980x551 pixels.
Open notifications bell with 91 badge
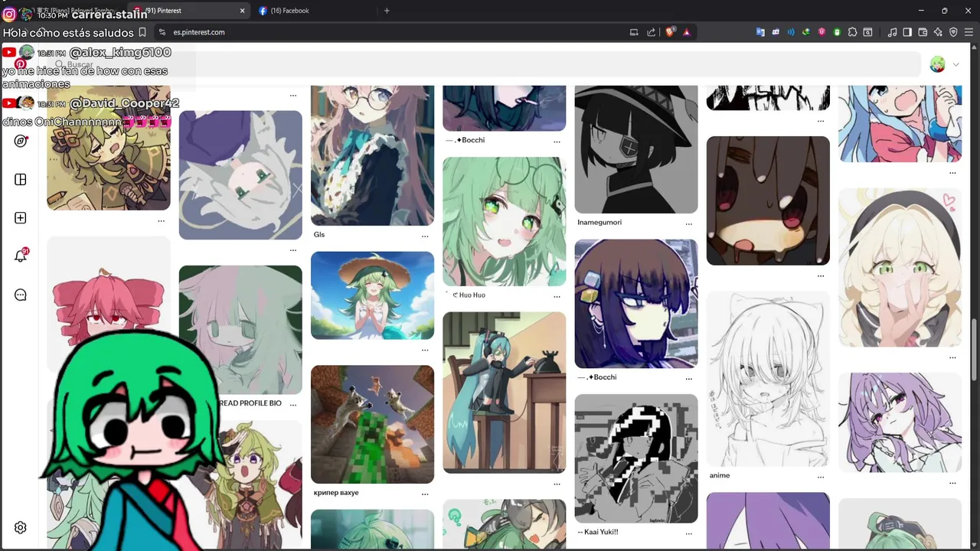[21, 256]
